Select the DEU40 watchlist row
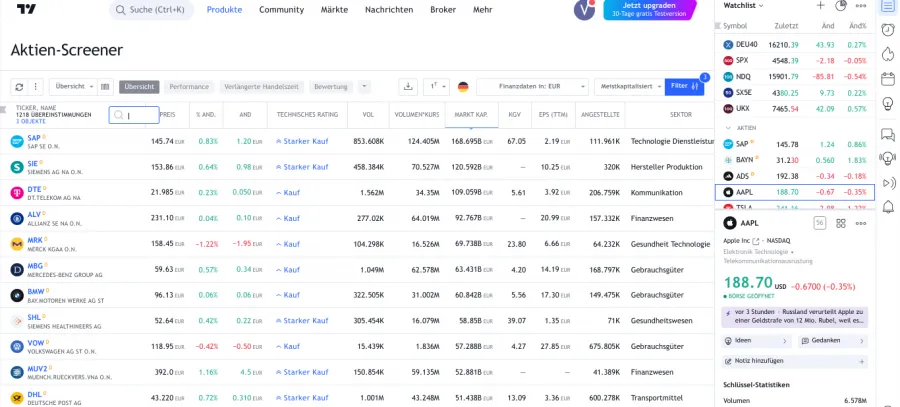This screenshot has height=407, width=900. (x=795, y=45)
